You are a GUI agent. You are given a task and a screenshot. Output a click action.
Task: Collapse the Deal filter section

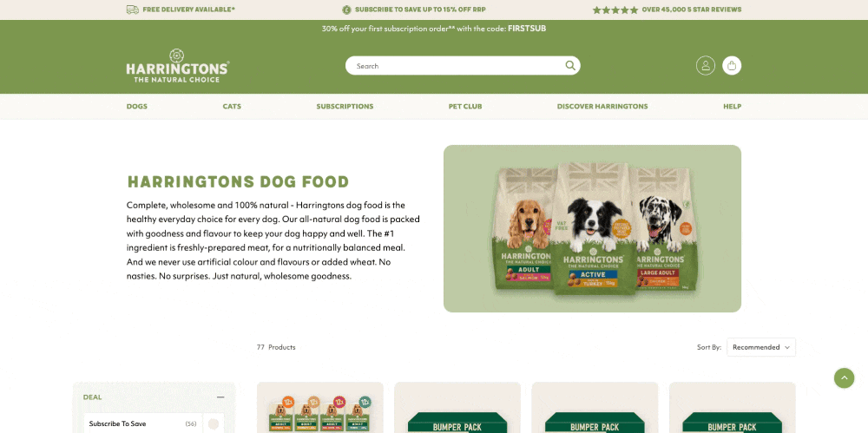pyautogui.click(x=220, y=397)
